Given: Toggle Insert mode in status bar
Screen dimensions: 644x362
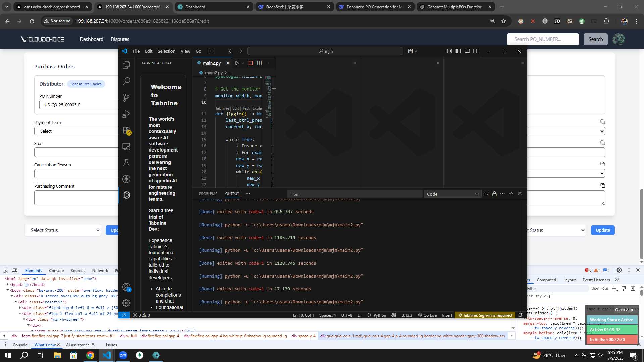Looking at the screenshot, I should [447, 315].
